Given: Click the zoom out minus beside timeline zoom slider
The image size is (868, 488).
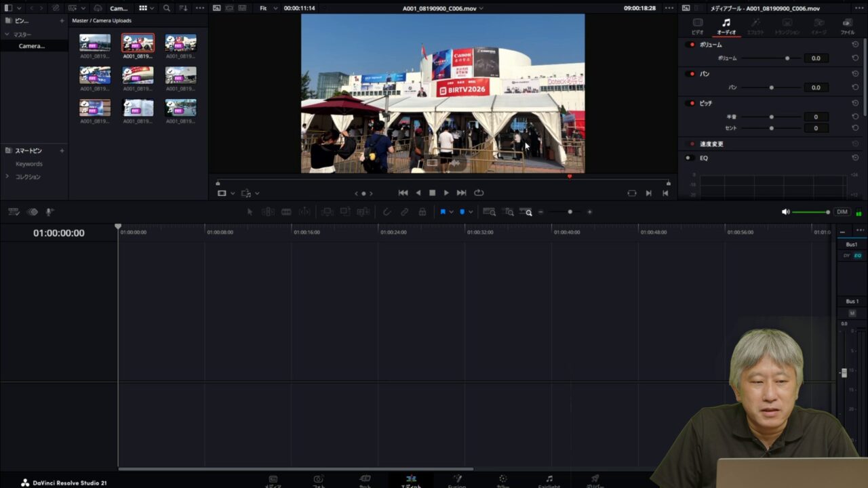Looking at the screenshot, I should 540,212.
